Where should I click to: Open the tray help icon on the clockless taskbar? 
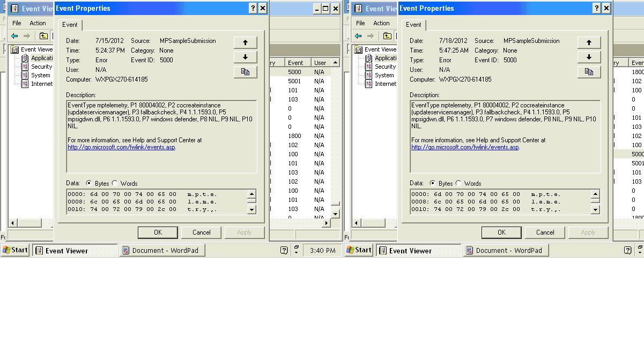pyautogui.click(x=628, y=250)
